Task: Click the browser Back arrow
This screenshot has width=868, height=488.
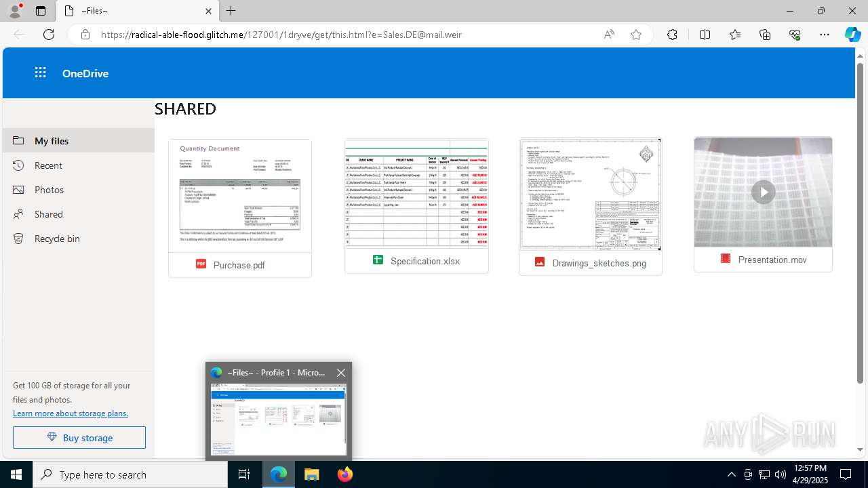Action: 19,35
